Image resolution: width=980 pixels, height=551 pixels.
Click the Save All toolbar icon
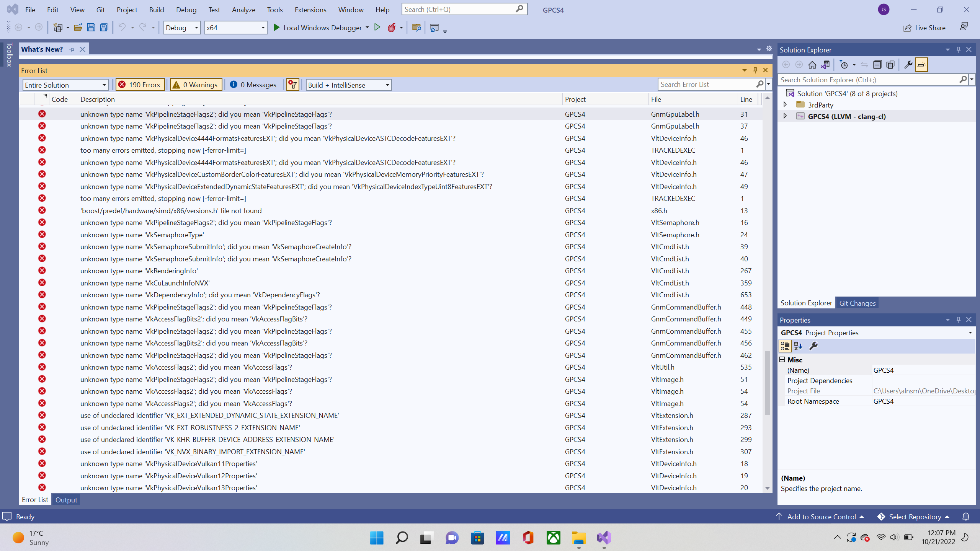[x=104, y=28]
